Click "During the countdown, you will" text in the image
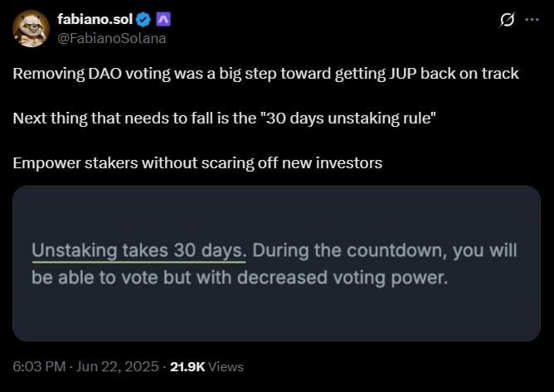This screenshot has width=554, height=392. click(385, 251)
